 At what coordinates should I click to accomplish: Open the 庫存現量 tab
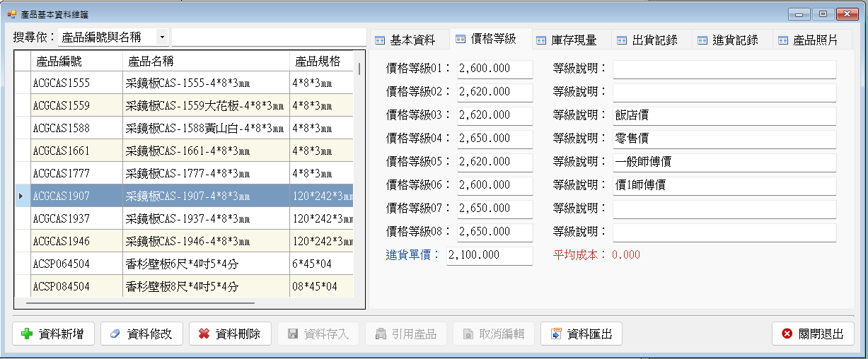tap(570, 40)
